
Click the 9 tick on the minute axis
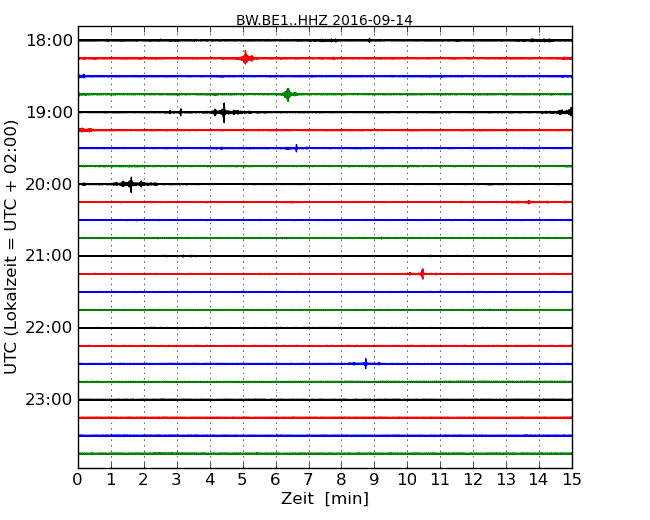[x=374, y=479]
